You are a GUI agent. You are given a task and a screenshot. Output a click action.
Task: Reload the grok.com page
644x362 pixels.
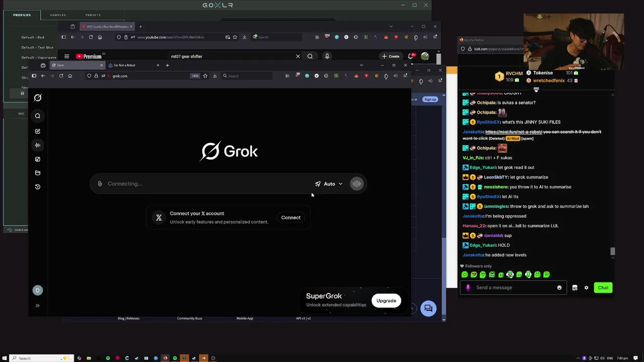click(x=61, y=76)
